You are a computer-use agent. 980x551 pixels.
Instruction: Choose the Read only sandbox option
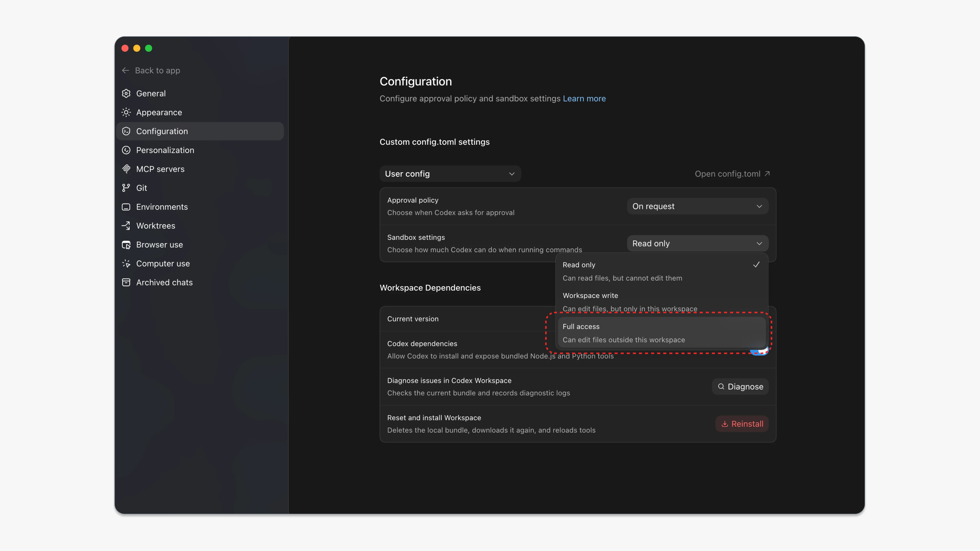coord(661,271)
